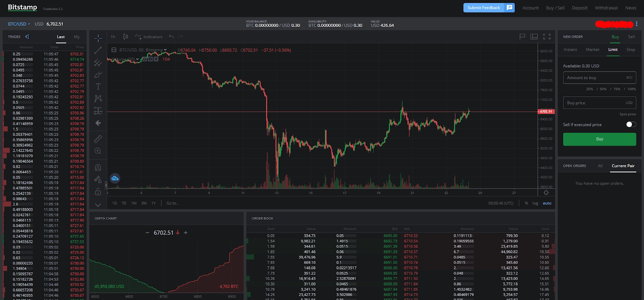Switch to the Sell tab

coord(631,37)
